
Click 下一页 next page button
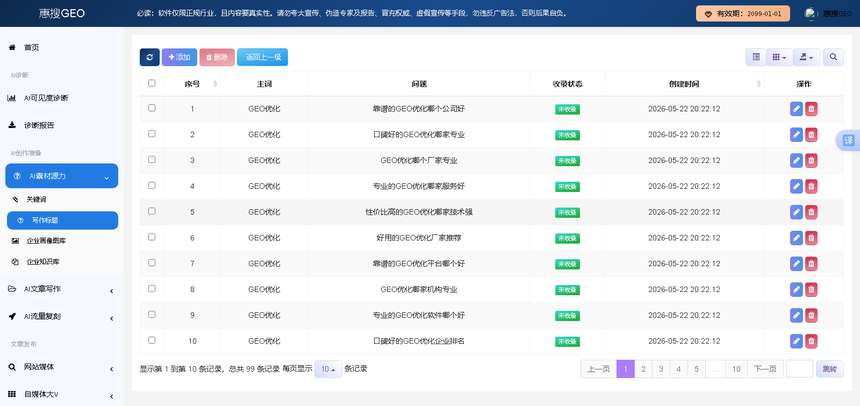pyautogui.click(x=765, y=369)
